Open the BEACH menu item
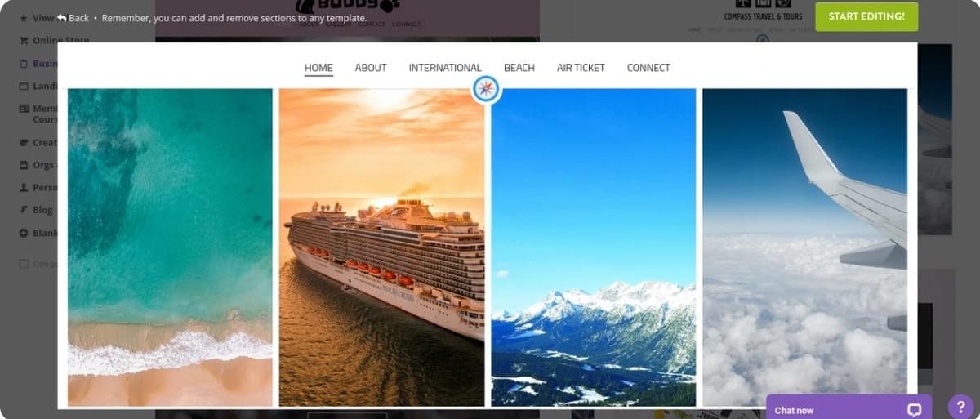The height and width of the screenshot is (419, 980). 519,68
